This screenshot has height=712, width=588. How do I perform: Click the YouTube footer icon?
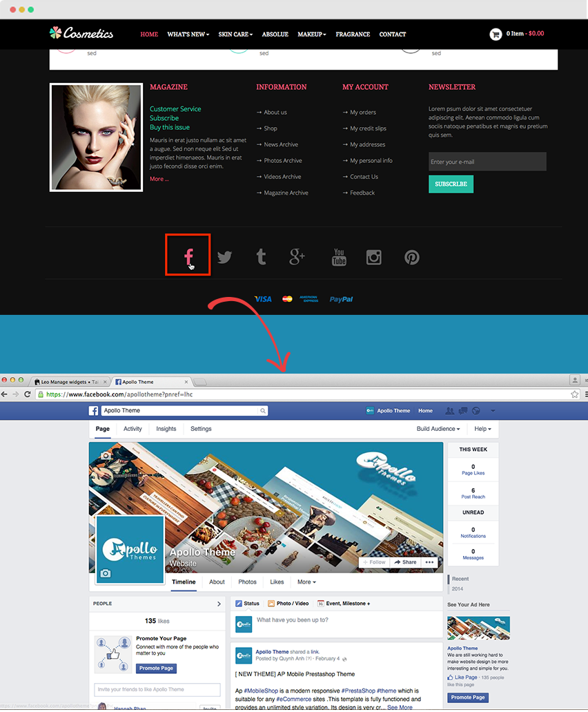339,258
